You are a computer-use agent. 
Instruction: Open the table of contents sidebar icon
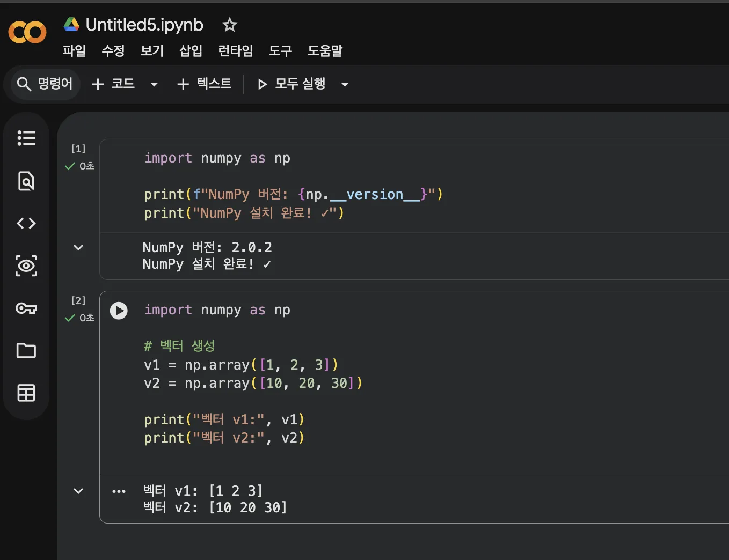point(26,138)
